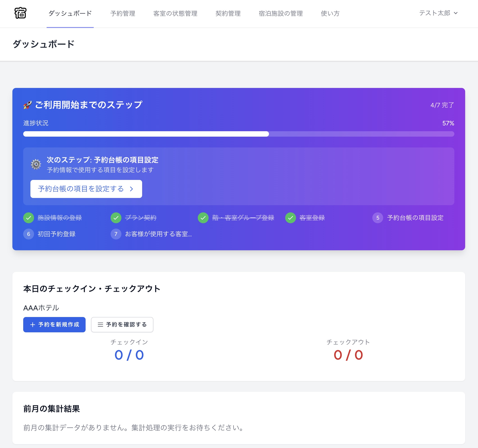
Task: Select step 5 予約台帳の項目設定 badge
Action: tap(378, 218)
